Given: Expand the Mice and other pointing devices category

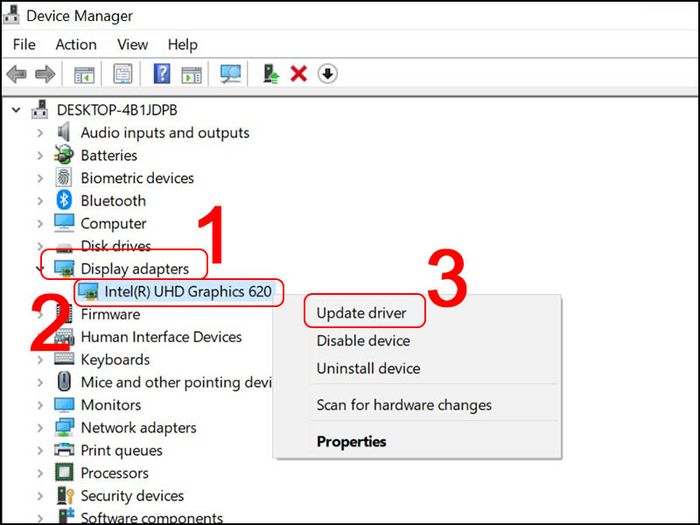Looking at the screenshot, I should [40, 382].
